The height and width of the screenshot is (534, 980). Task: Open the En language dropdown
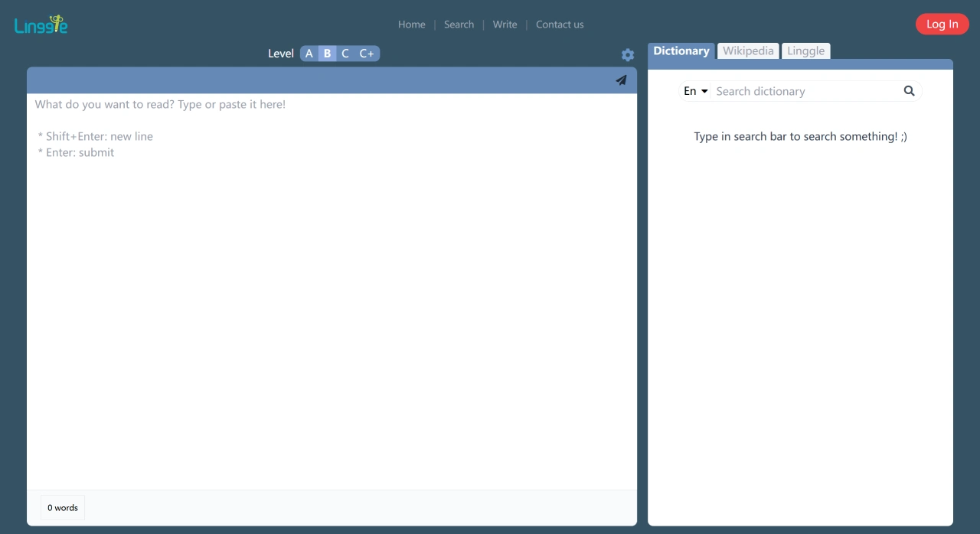(695, 91)
